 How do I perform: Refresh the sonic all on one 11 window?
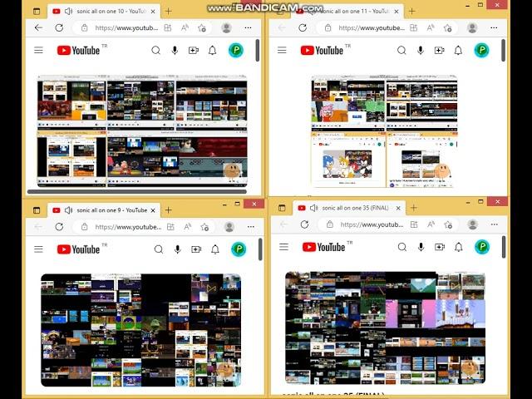click(x=303, y=27)
